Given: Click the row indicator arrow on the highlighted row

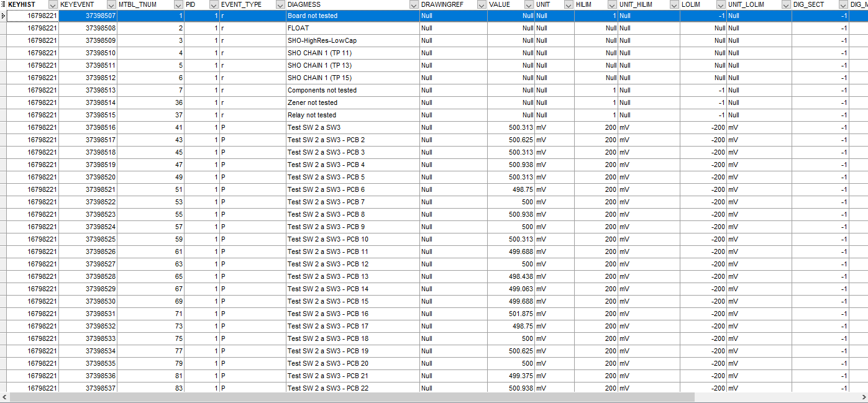Looking at the screenshot, I should 4,16.
